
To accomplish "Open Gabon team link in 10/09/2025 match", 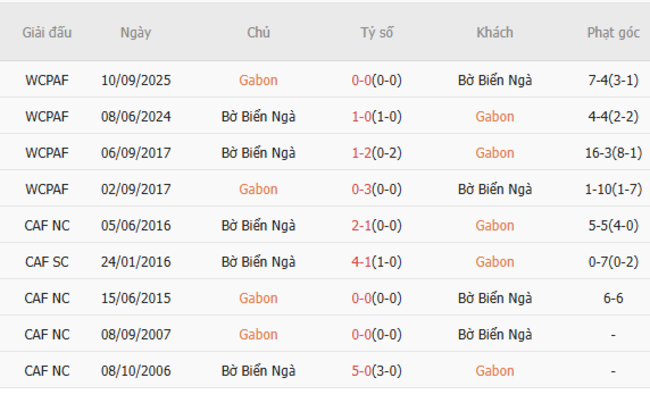I will (258, 80).
